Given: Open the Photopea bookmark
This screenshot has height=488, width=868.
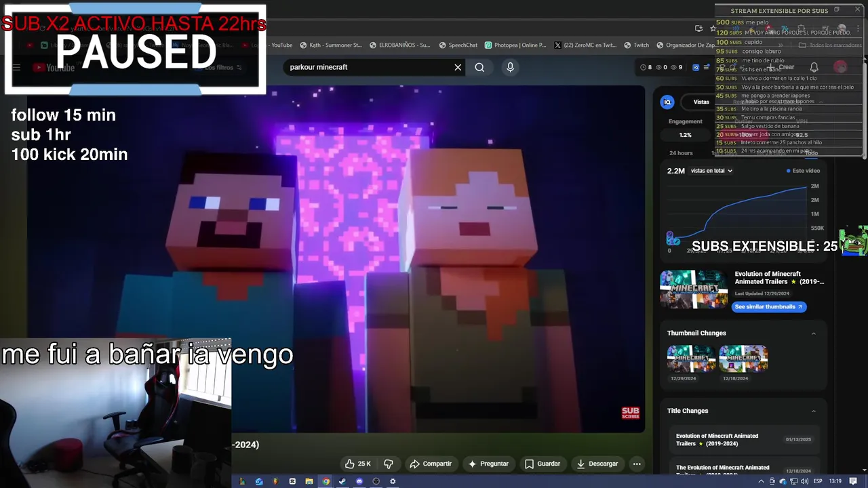Looking at the screenshot, I should [515, 45].
